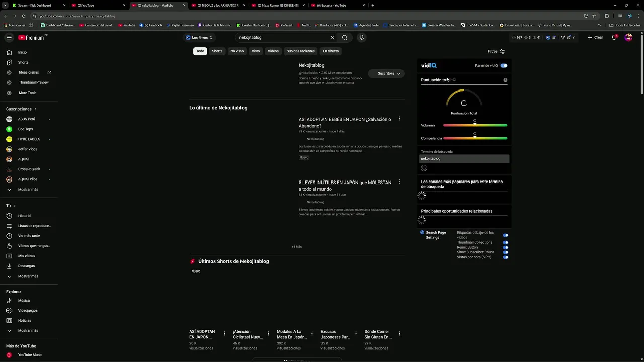Viewport: 644px width, 362px height.
Task: Select the En directo chip
Action: (331, 51)
